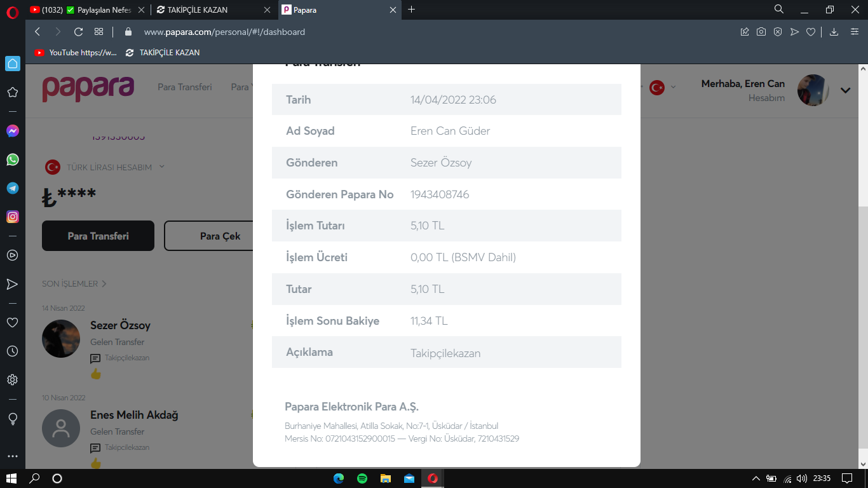Go back with the browser back arrow
This screenshot has width=868, height=488.
click(x=37, y=32)
